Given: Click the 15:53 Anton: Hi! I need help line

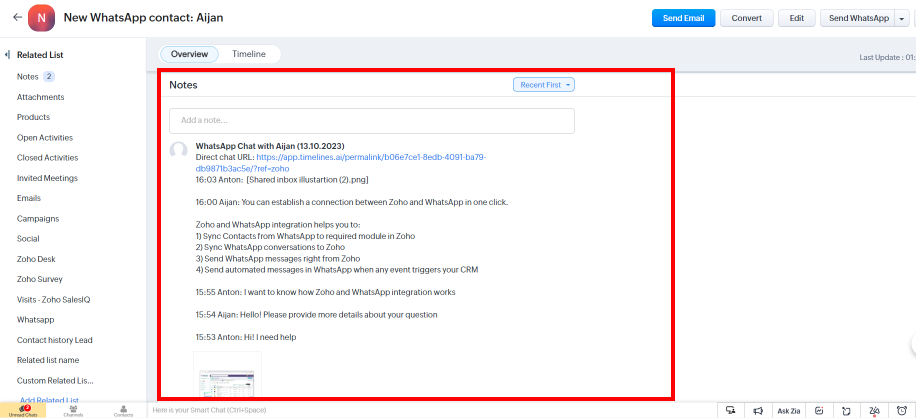Looking at the screenshot, I should pyautogui.click(x=246, y=337).
